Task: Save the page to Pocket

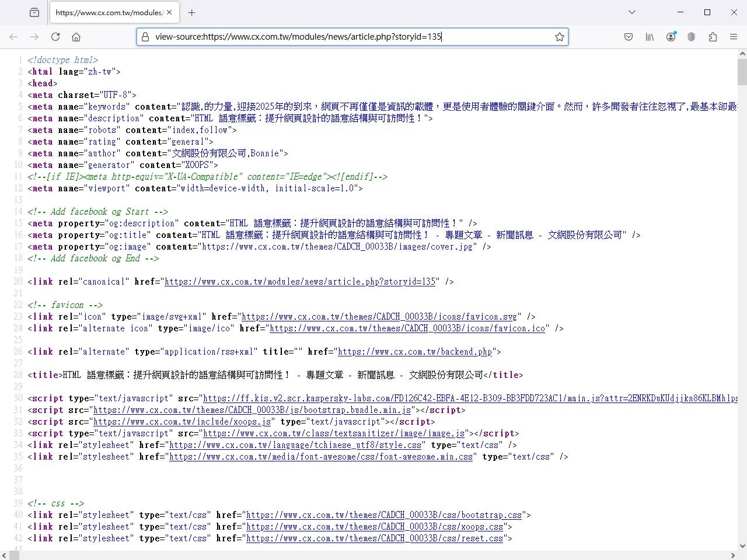Action: [x=629, y=37]
